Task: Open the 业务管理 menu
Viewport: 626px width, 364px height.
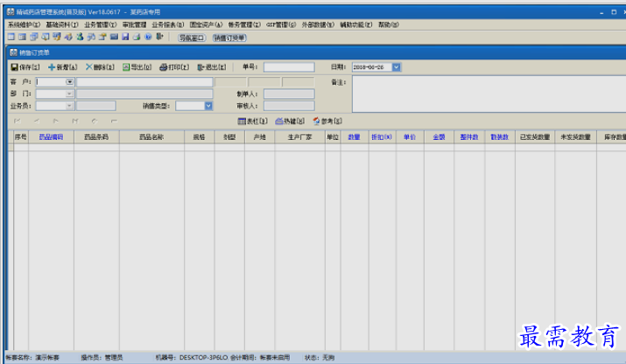Action: (x=100, y=24)
